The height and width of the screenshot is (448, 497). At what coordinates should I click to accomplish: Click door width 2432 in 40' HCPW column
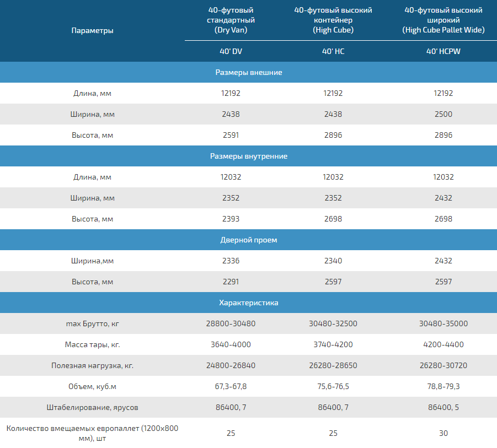tap(443, 261)
